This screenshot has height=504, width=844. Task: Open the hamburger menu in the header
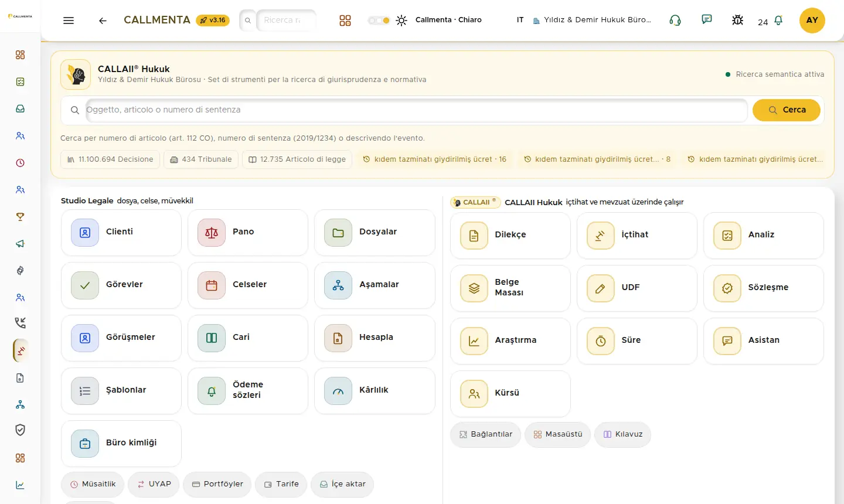click(69, 21)
